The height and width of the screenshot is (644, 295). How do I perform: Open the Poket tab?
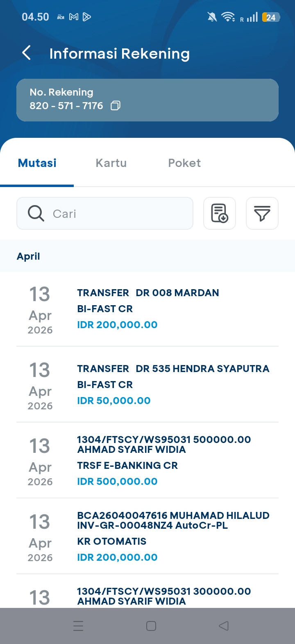(184, 163)
